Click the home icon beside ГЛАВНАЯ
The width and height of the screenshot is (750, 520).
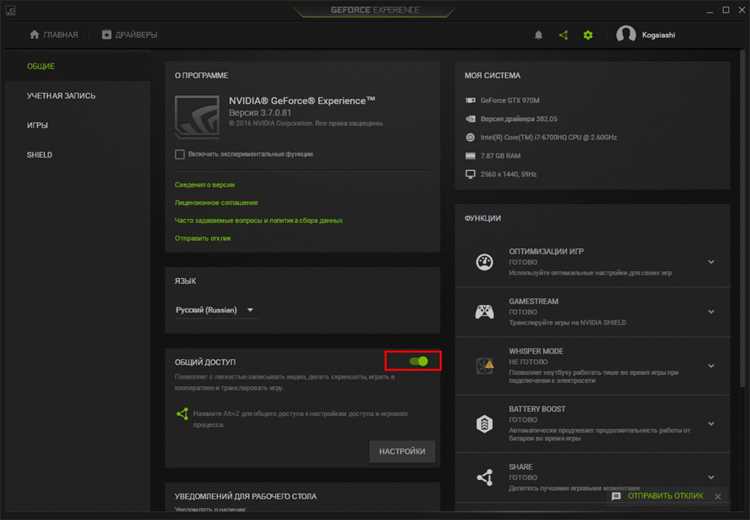pos(34,34)
